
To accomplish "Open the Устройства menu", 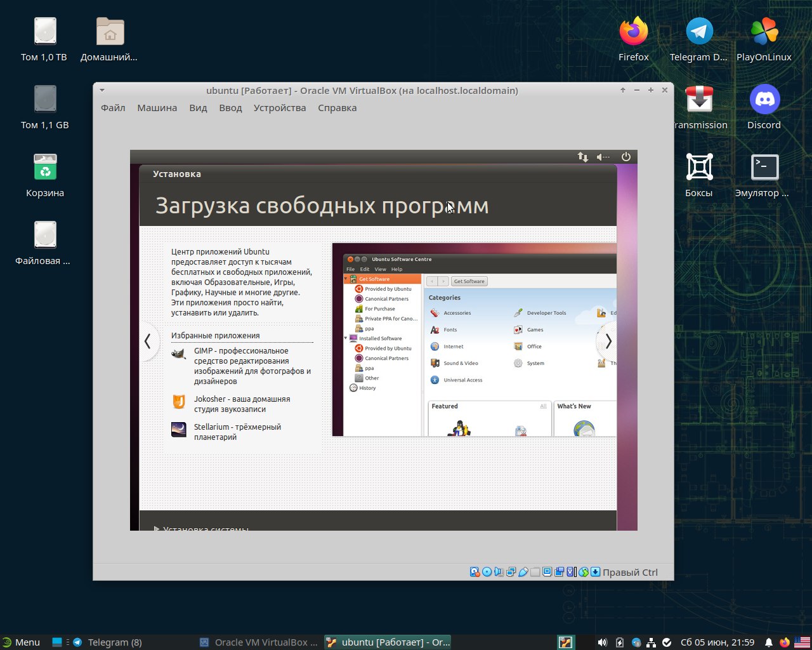I will pyautogui.click(x=280, y=108).
